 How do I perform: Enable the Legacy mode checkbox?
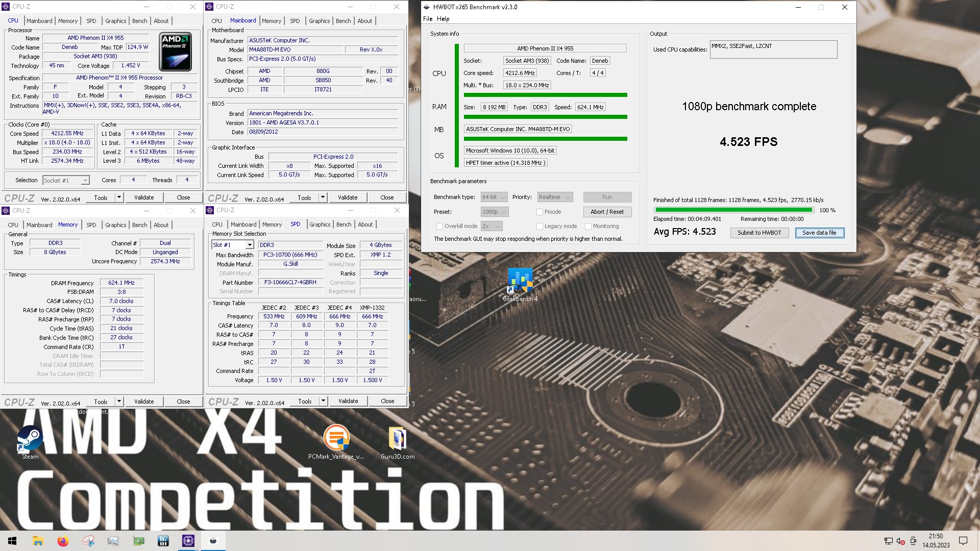click(540, 226)
